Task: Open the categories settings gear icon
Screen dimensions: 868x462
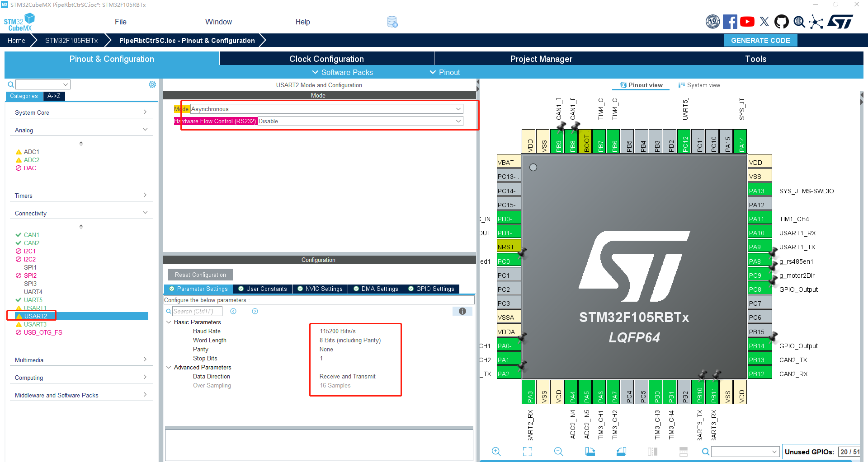Action: (152, 84)
